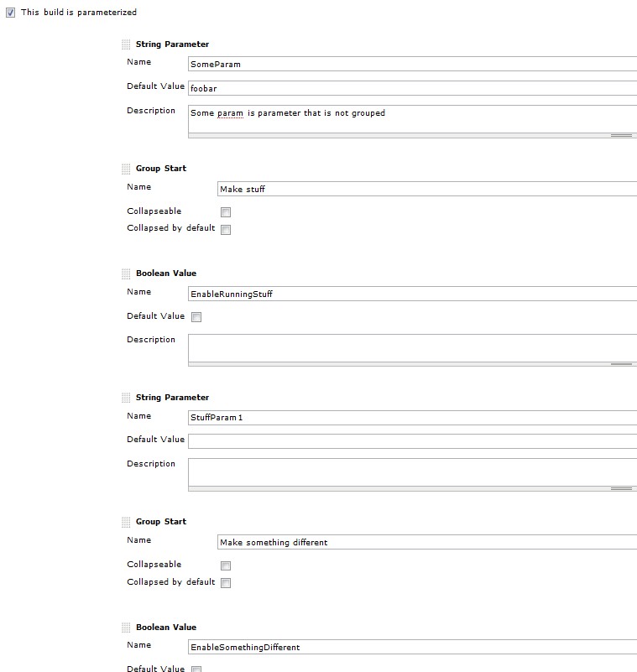Viewport: 637px width, 672px height.
Task: Click the StuffParam1 String Parameter drag handle
Action: (127, 398)
